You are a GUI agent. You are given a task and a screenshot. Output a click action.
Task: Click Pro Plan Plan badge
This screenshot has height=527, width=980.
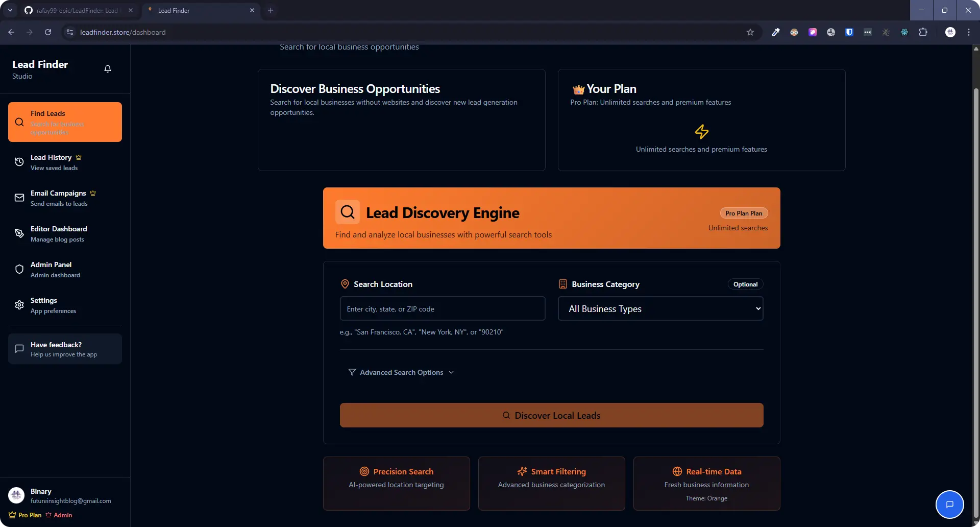click(744, 213)
